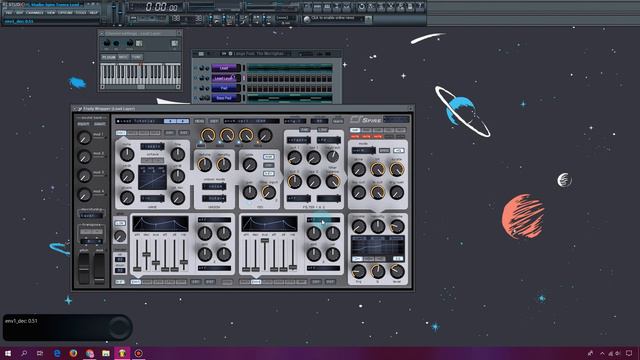
Task: Open File Explorer from the taskbar
Action: [x=106, y=353]
